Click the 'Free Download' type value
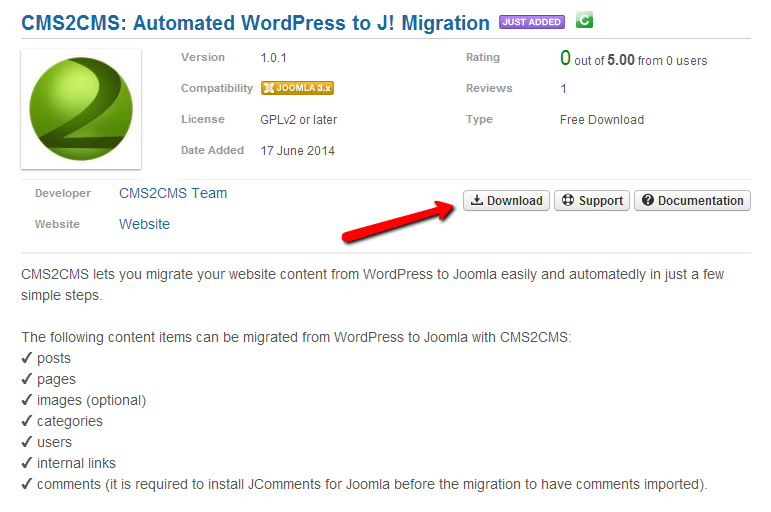Screen dimensions: 771x512 point(602,120)
